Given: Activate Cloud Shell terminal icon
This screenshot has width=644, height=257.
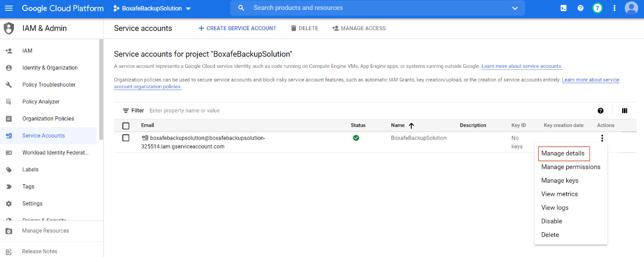Looking at the screenshot, I should click(563, 8).
